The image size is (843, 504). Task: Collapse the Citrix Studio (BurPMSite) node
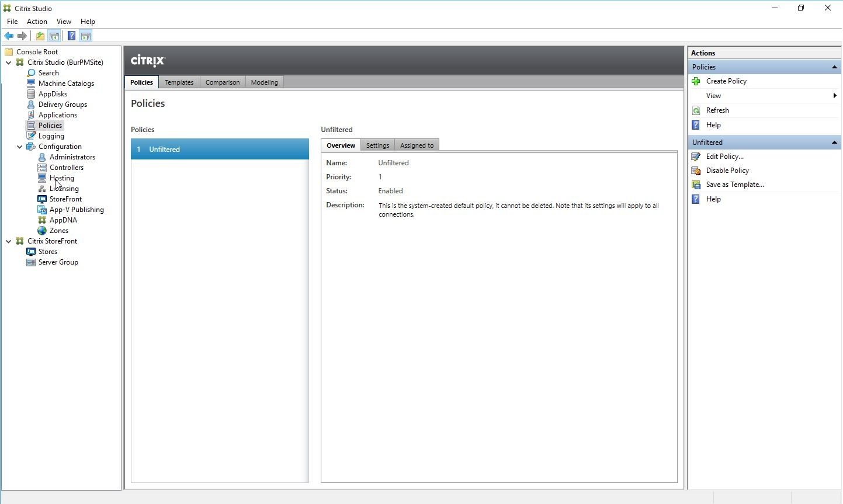(x=9, y=62)
